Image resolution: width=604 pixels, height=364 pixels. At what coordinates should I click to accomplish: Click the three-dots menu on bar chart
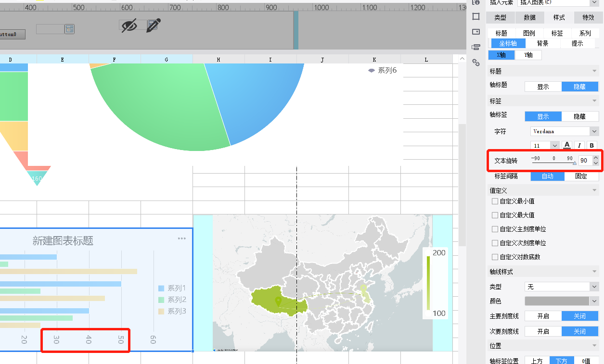181,238
